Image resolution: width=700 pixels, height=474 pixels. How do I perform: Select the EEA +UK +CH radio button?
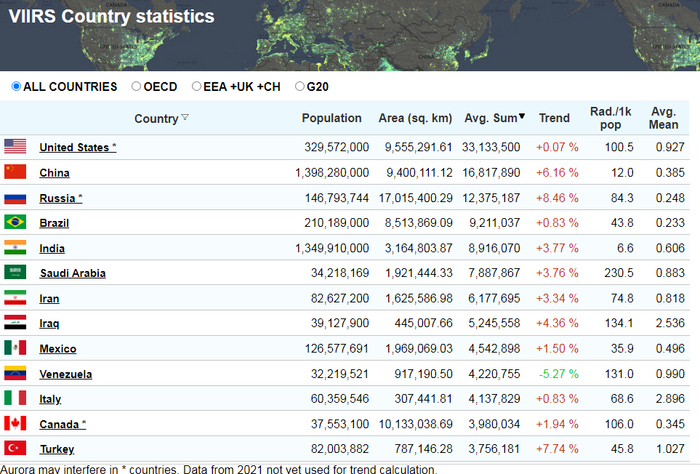[196, 86]
